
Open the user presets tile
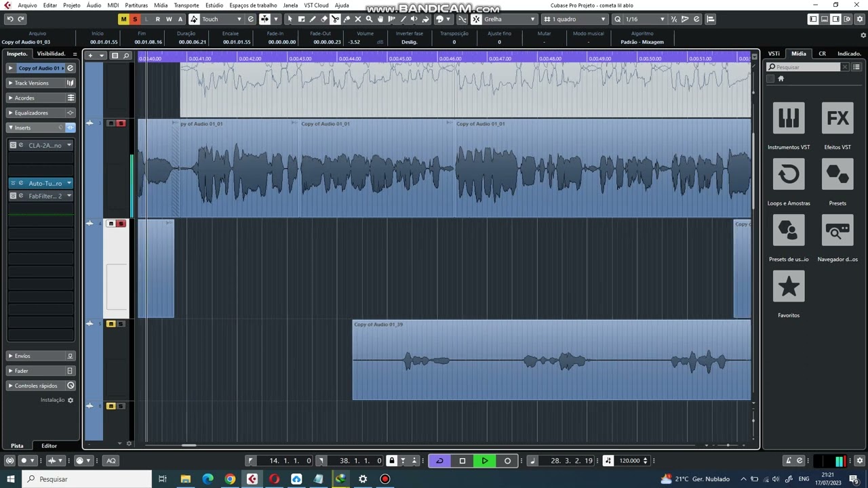pos(789,230)
